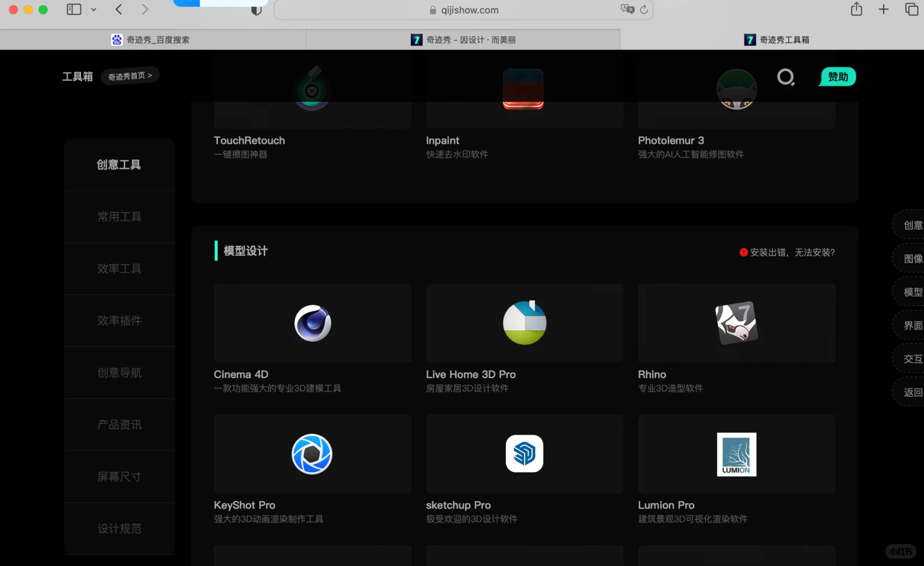Open the Live Home 3D Pro icon
The height and width of the screenshot is (566, 924).
(x=525, y=323)
